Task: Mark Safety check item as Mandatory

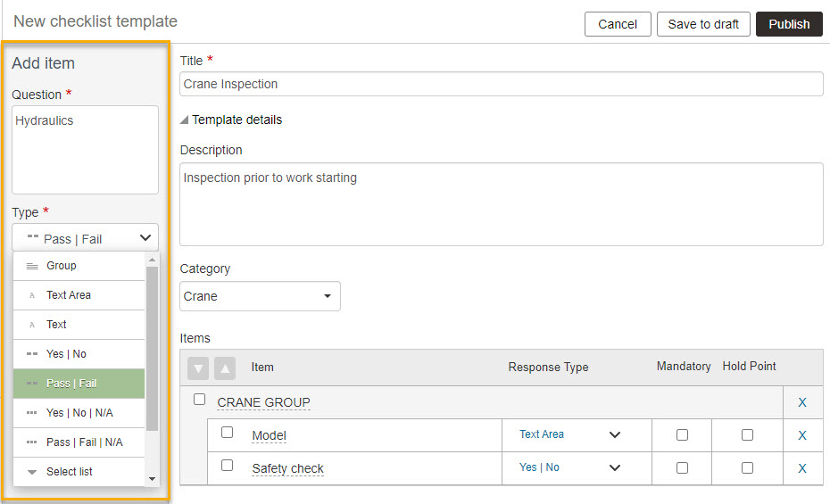Action: pos(683,467)
